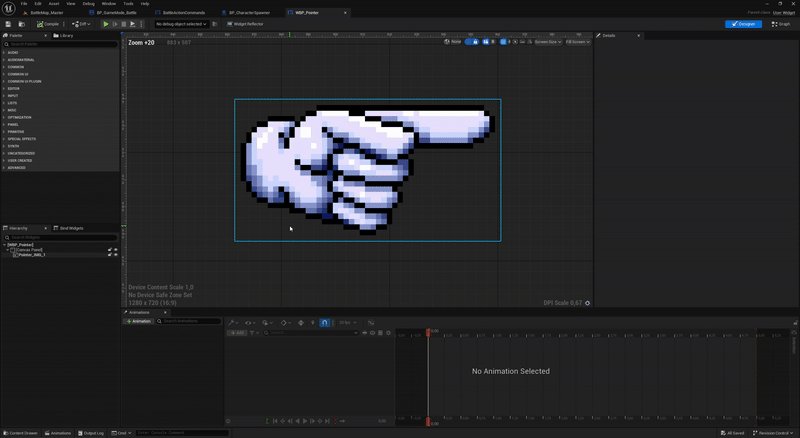Jump to animation end button
This screenshot has height=438, width=800.
tap(328, 421)
